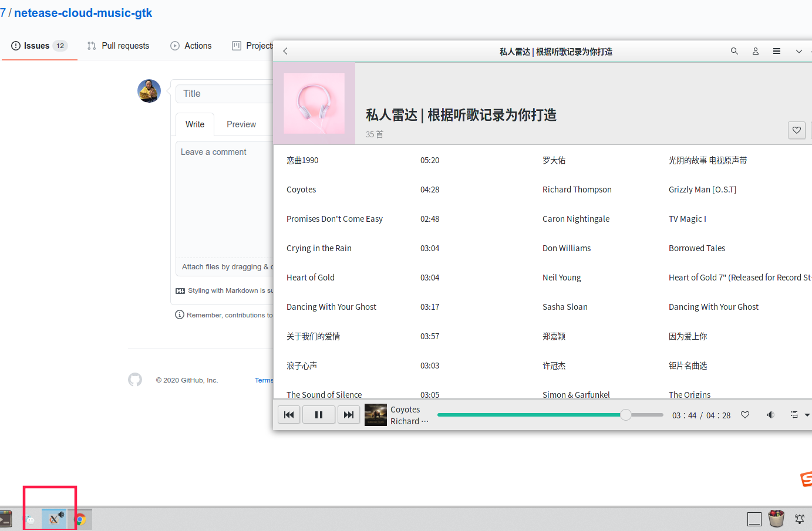The image size is (812, 531).
Task: Pause the current song
Action: click(x=319, y=415)
